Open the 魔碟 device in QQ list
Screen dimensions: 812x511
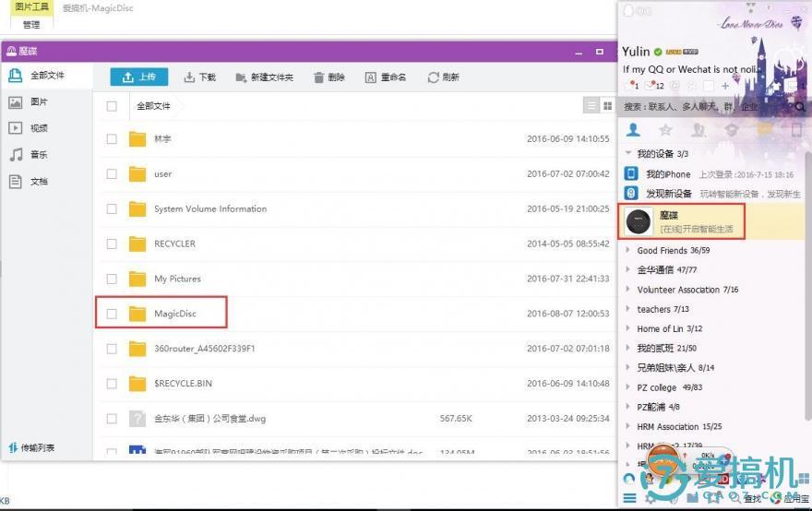coord(712,221)
